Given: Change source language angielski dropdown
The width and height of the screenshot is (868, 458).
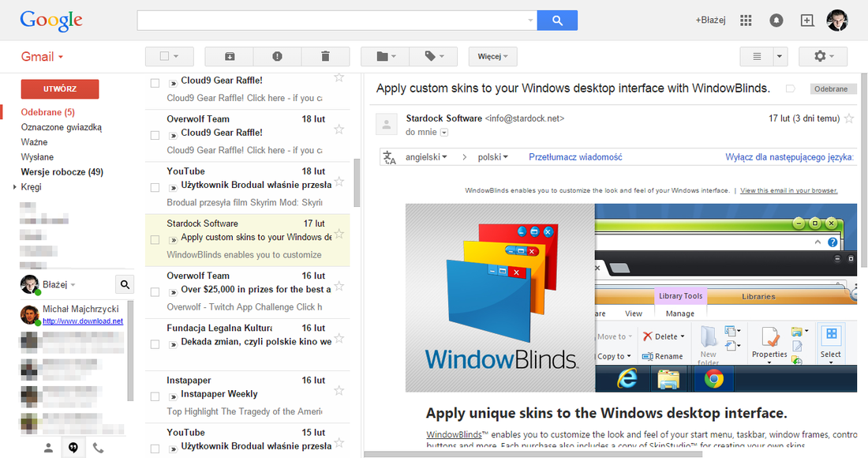Looking at the screenshot, I should [x=426, y=157].
